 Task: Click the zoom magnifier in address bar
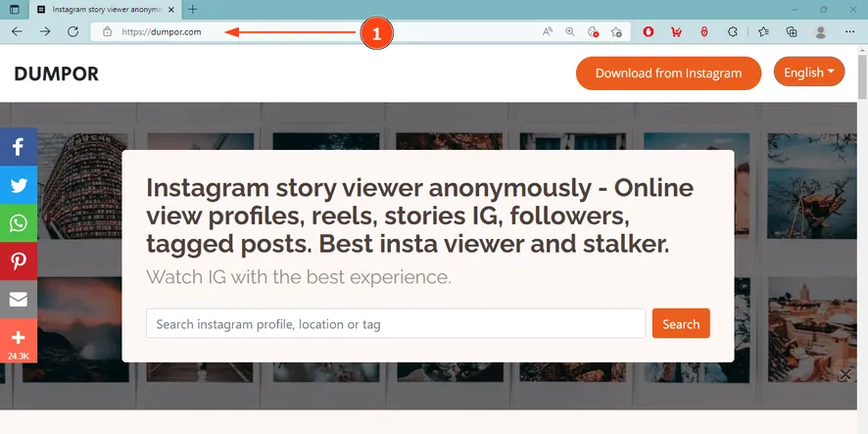pyautogui.click(x=569, y=31)
